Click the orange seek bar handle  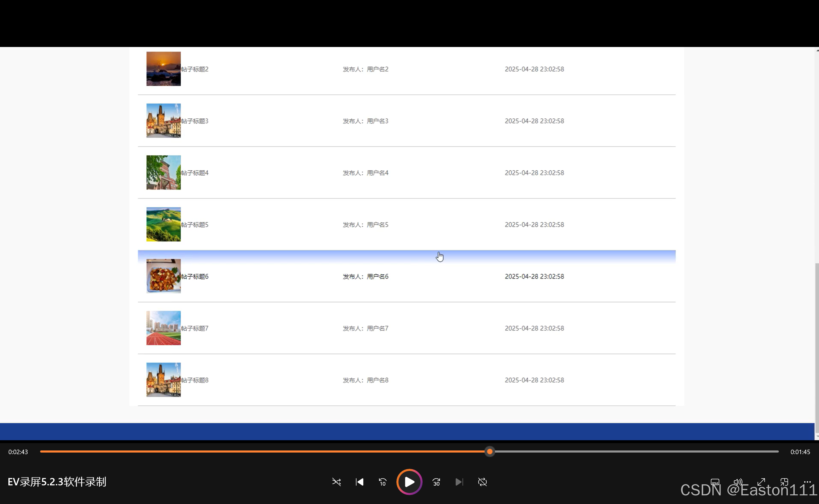click(490, 452)
